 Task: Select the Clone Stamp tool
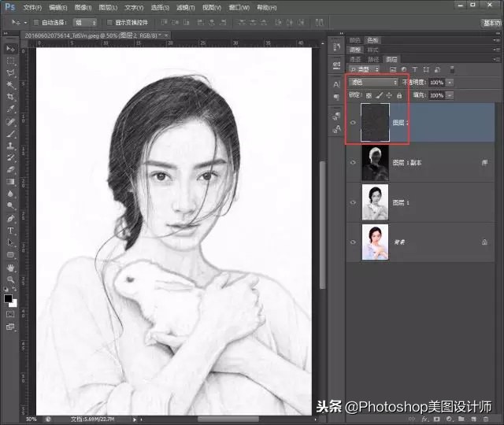click(10, 146)
